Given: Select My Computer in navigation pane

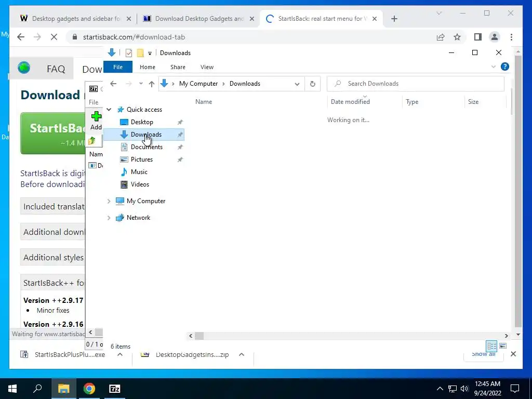Looking at the screenshot, I should pyautogui.click(x=146, y=201).
